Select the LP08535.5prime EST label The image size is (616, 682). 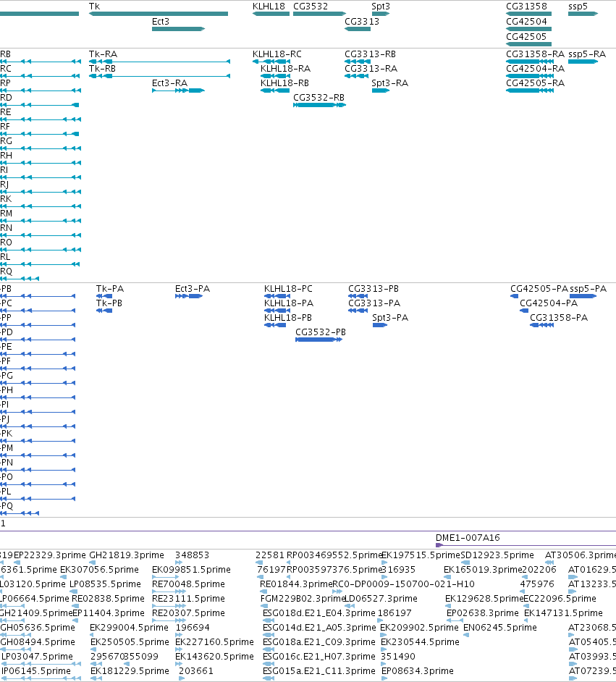click(105, 584)
